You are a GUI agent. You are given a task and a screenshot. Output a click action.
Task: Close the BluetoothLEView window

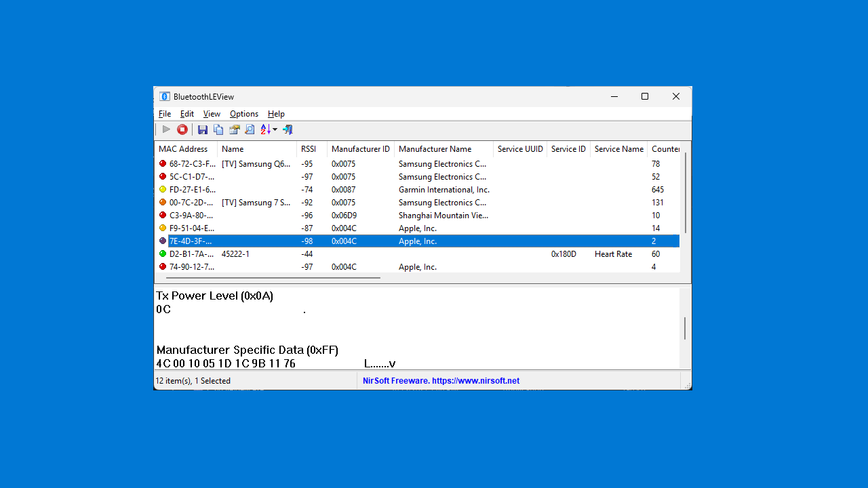tap(676, 96)
